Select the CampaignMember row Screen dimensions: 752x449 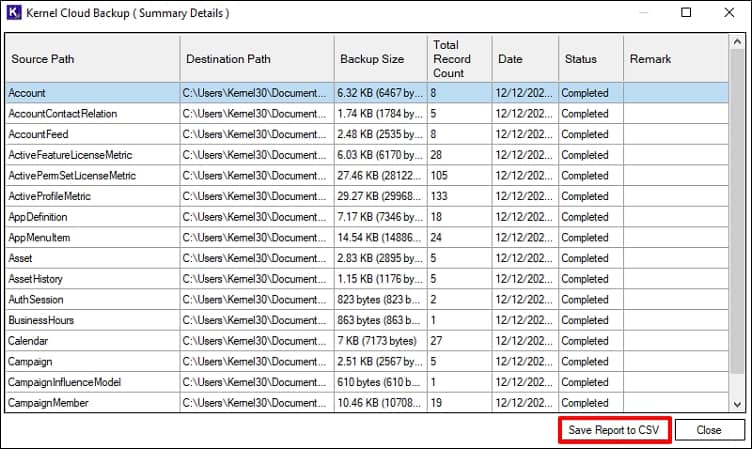(367, 402)
